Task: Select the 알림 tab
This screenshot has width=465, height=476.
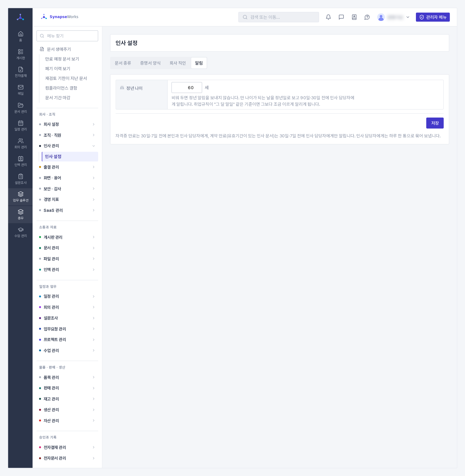Action: coord(199,63)
